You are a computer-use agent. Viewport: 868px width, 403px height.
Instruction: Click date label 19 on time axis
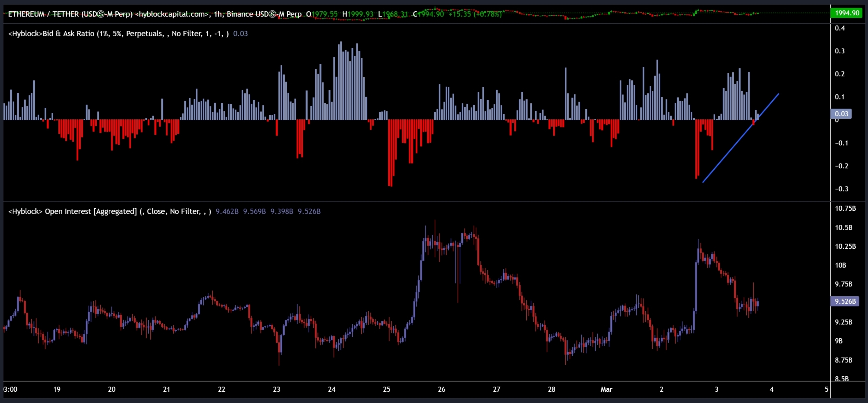[x=57, y=389]
